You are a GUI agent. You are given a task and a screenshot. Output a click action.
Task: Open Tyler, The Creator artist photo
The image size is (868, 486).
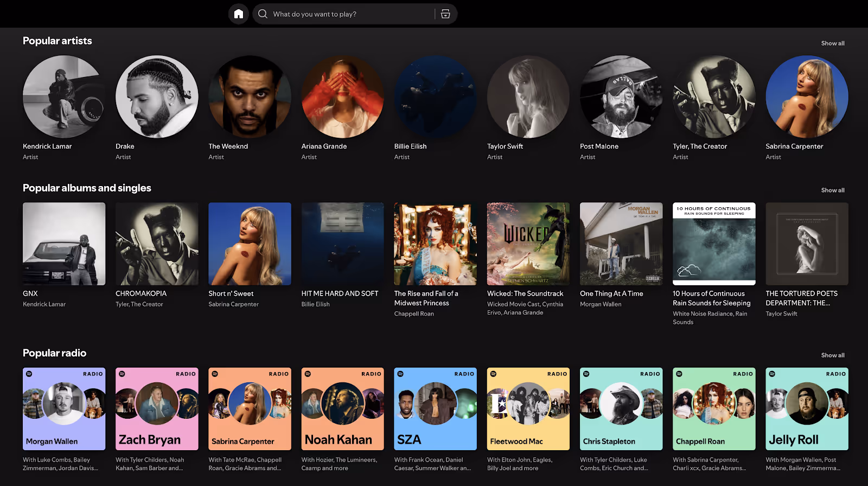click(714, 97)
